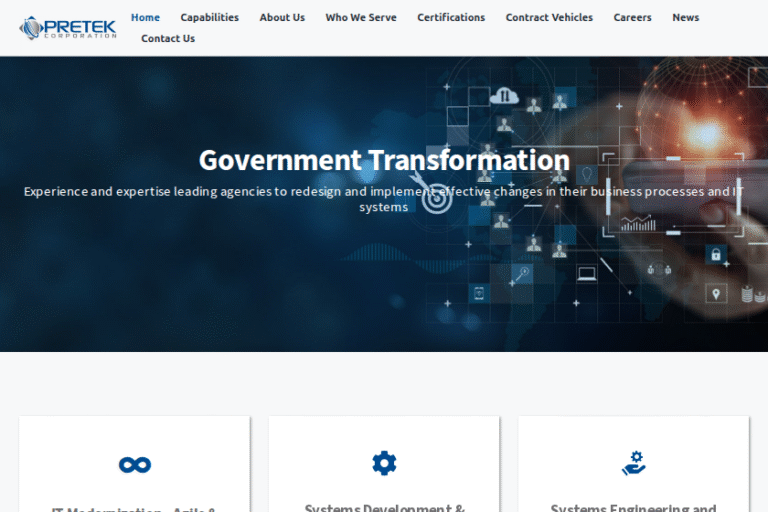Open the Systems Development card title
Image resolution: width=768 pixels, height=512 pixels.
(x=384, y=507)
